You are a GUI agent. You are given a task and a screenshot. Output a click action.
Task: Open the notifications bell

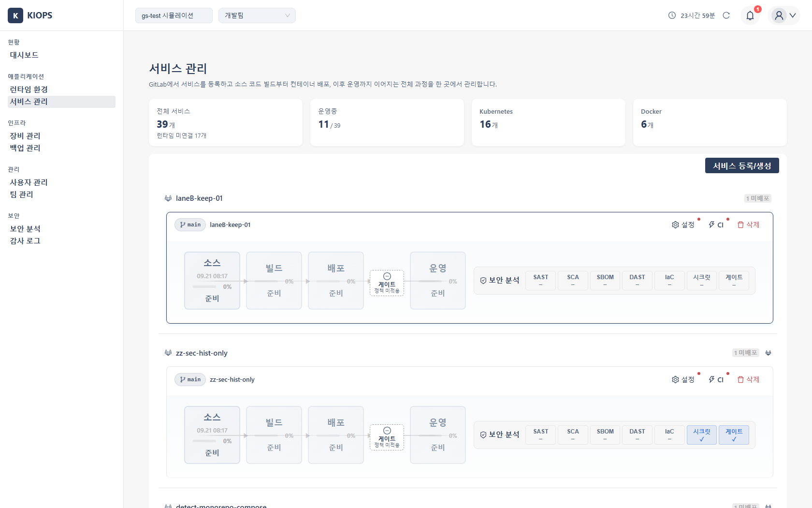[x=750, y=15]
